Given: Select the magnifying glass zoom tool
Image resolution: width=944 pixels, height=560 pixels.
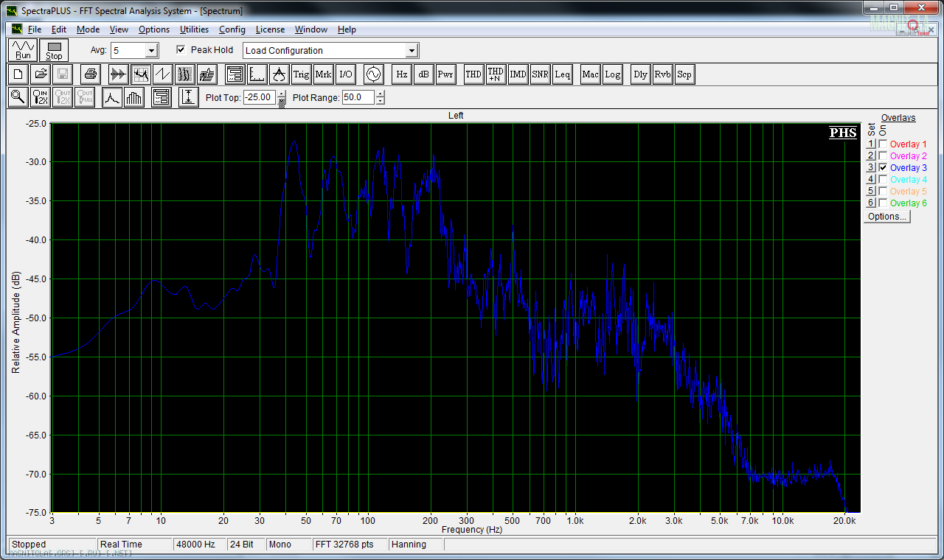Looking at the screenshot, I should pyautogui.click(x=18, y=97).
